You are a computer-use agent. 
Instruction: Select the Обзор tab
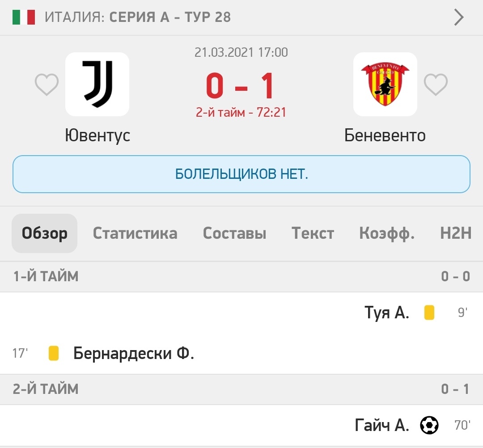click(44, 233)
